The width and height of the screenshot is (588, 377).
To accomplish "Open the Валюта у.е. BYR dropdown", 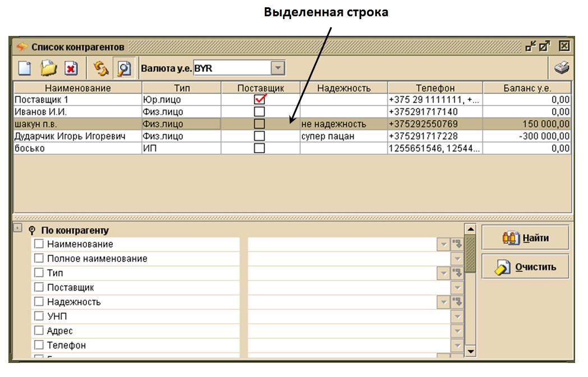I will pyautogui.click(x=278, y=68).
